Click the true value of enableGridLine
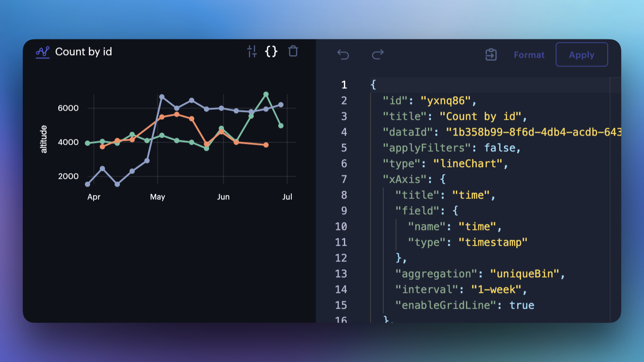 tap(521, 306)
